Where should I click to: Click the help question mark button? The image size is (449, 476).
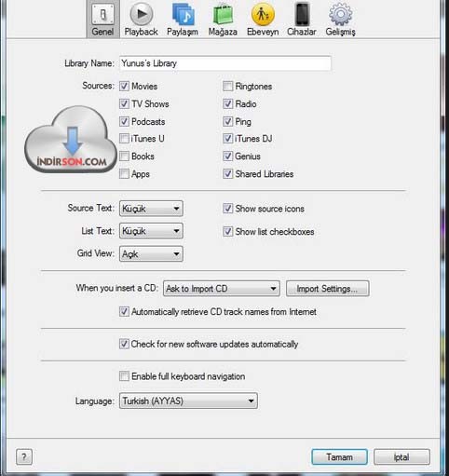24,456
